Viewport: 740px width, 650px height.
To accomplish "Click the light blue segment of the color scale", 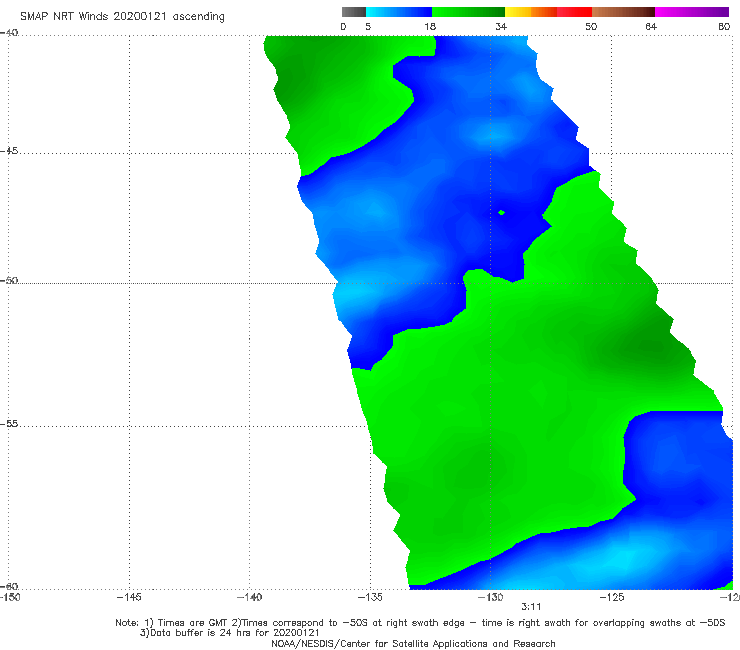I will 399,12.
